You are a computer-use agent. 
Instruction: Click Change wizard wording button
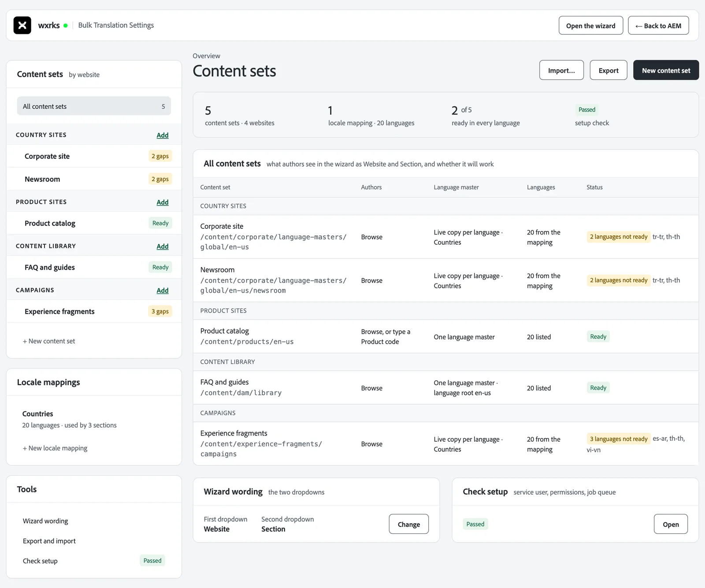coord(408,524)
